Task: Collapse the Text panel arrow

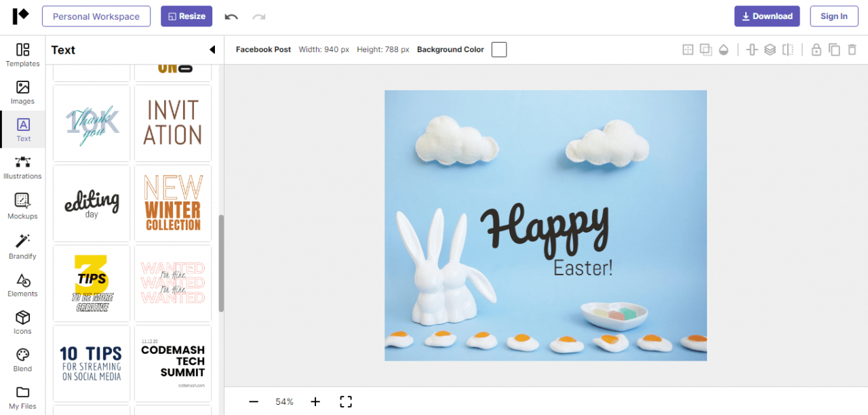Action: 212,49
